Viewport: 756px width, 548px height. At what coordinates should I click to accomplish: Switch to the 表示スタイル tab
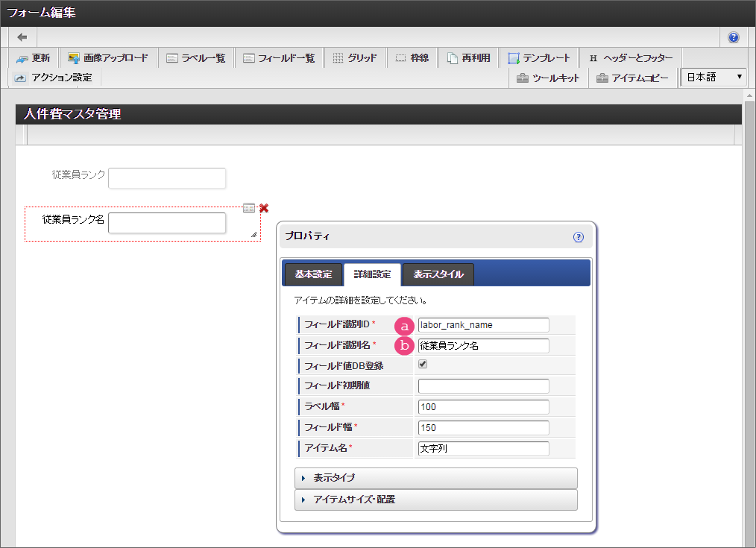[438, 274]
